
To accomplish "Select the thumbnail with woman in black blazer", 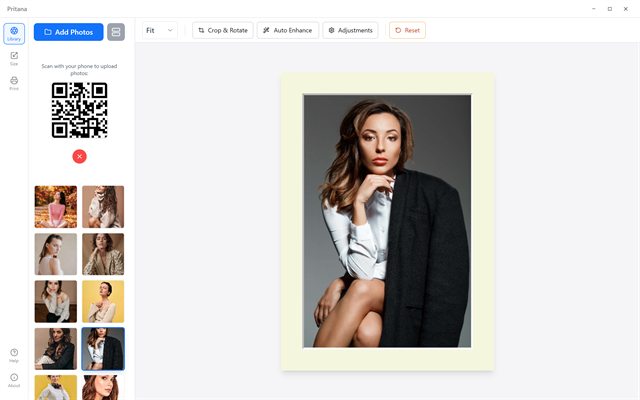I will (103, 349).
